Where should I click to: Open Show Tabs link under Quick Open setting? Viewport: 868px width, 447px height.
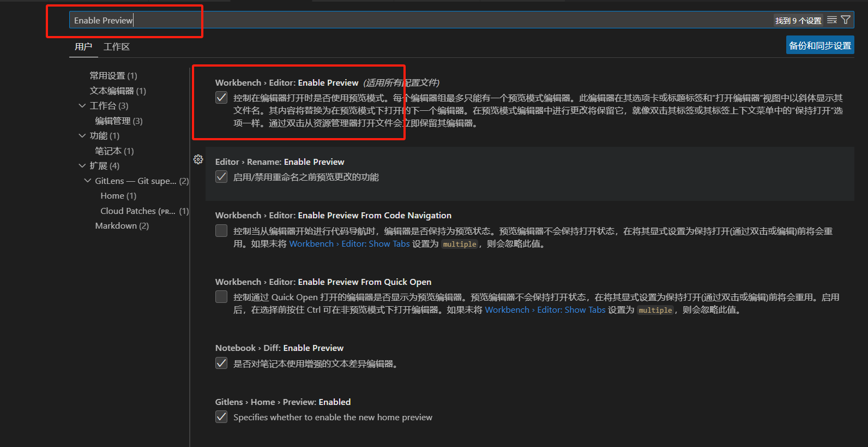pyautogui.click(x=545, y=310)
